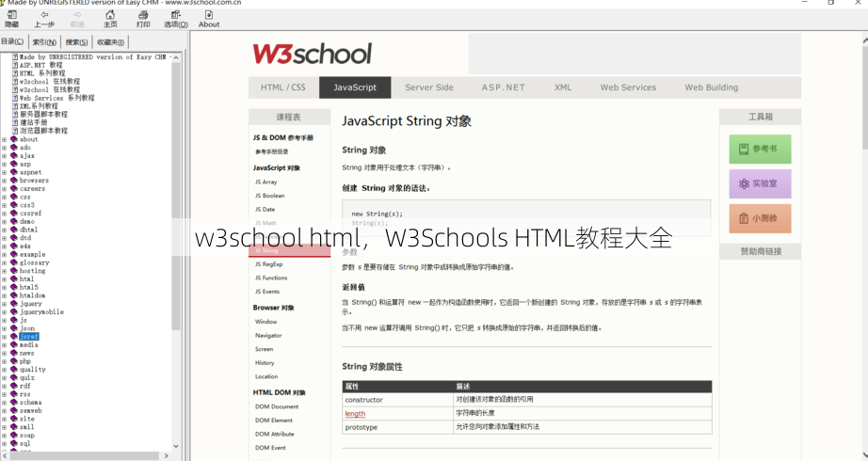This screenshot has height=461, width=868.
Task: Click the book icon beside 'php'
Action: tap(14, 361)
